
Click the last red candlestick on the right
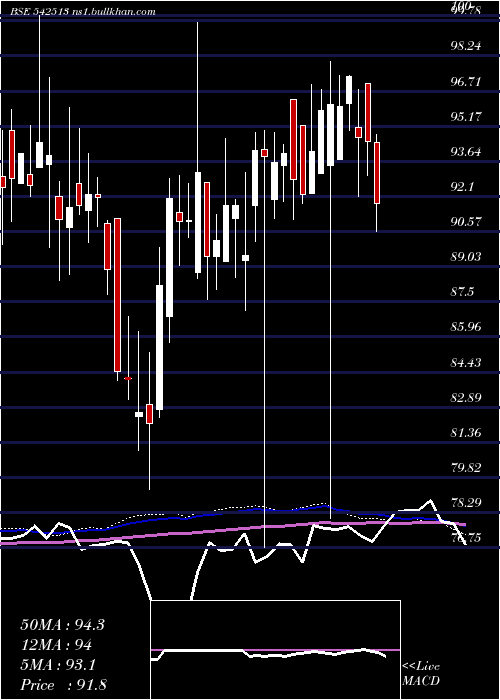377,173
